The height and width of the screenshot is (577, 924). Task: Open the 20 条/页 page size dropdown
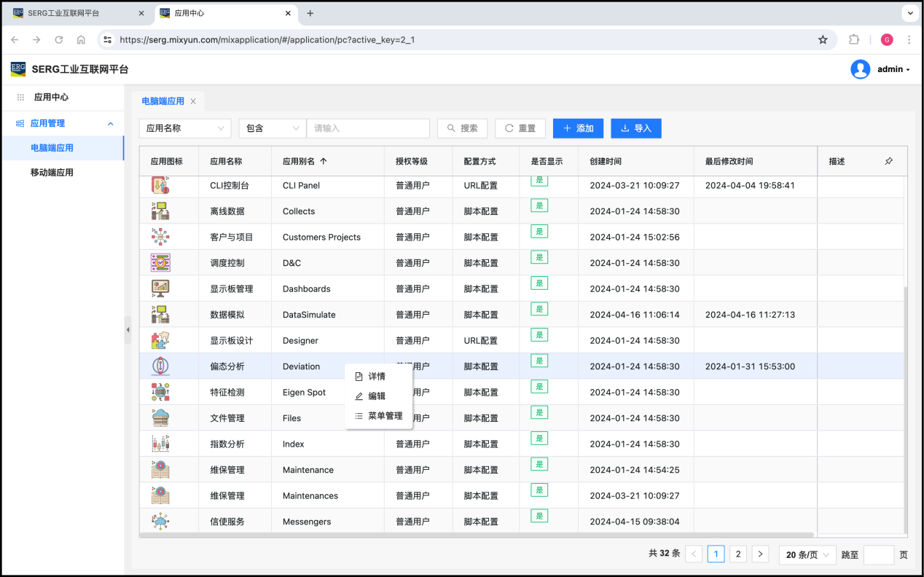tap(807, 554)
